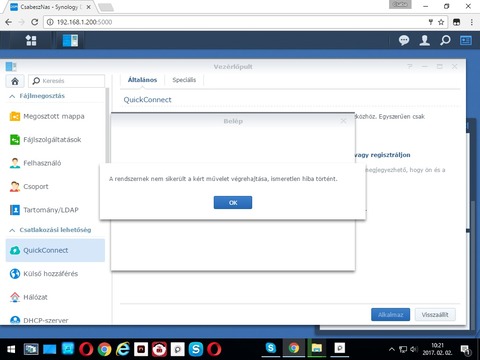Click the Keresés search field in Control Panel

[66, 81]
